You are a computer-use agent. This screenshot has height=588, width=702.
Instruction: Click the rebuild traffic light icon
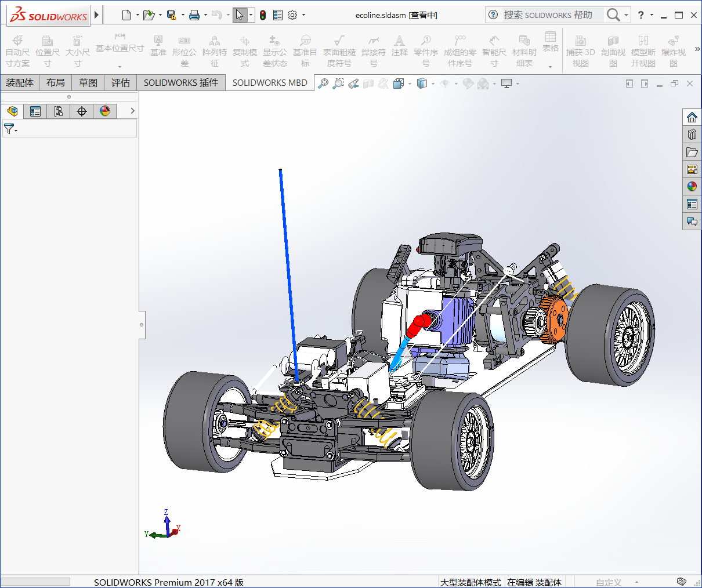pyautogui.click(x=263, y=15)
